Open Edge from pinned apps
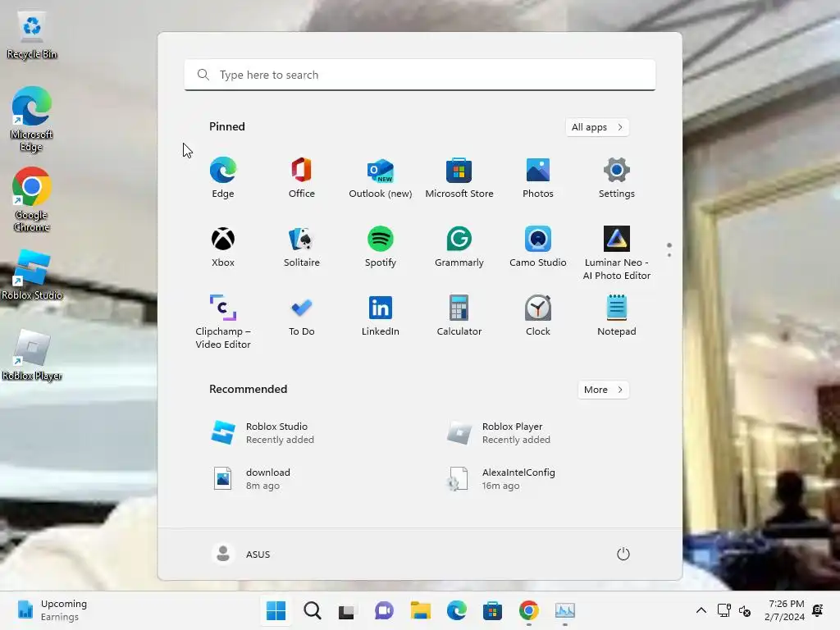 click(223, 177)
